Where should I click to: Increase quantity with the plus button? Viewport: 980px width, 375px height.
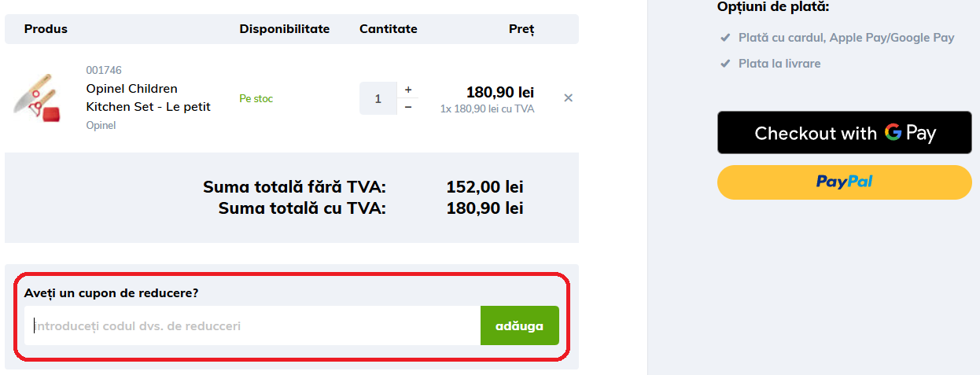(408, 90)
